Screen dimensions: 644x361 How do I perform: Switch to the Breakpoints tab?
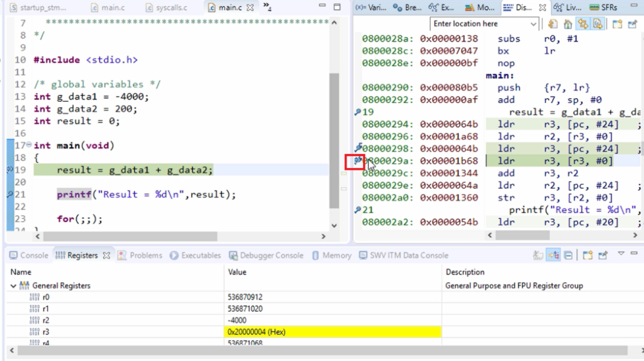(x=408, y=8)
